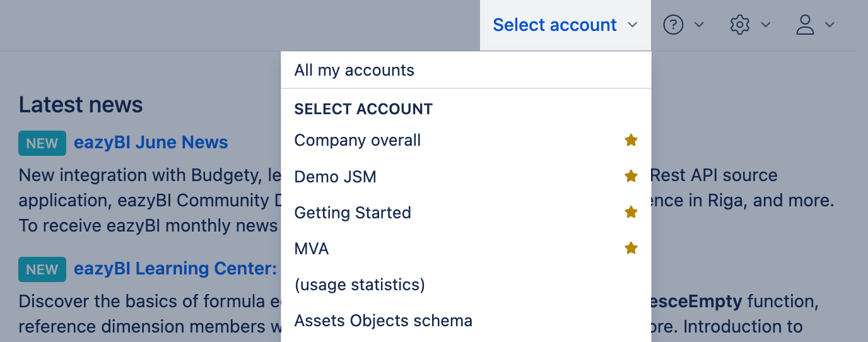Open the help question mark icon
This screenshot has height=342, width=868.
pos(674,25)
